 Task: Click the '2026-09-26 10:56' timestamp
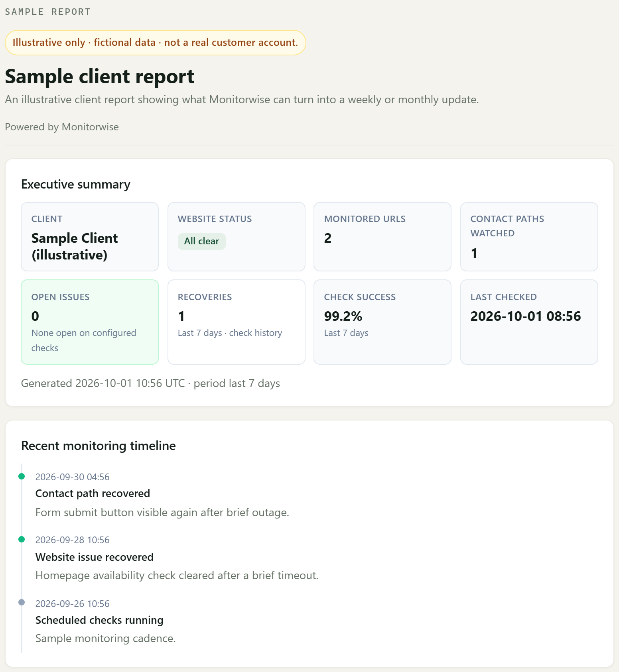73,603
